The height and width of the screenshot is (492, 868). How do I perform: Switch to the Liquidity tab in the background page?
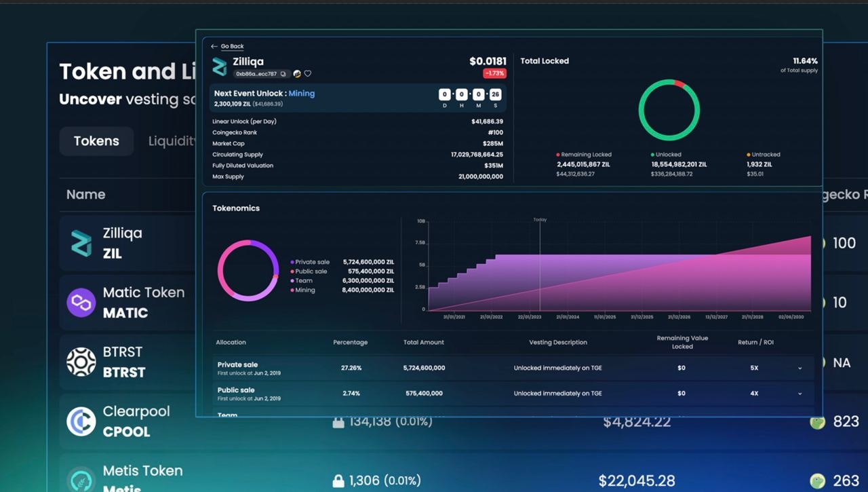tap(172, 141)
